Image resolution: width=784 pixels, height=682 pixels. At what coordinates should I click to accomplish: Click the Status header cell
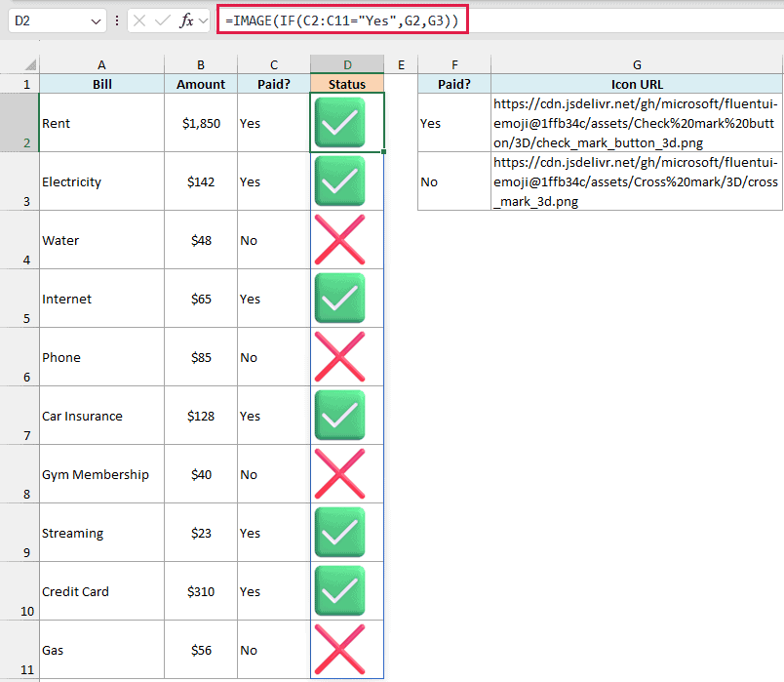347,84
